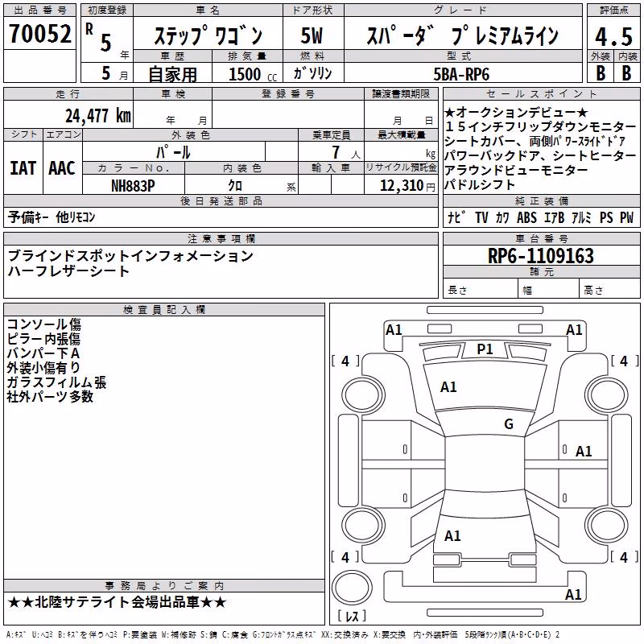Viewport: 644px width, 644px height.
Task: Click the B grade under 内装
Action: 627,73
